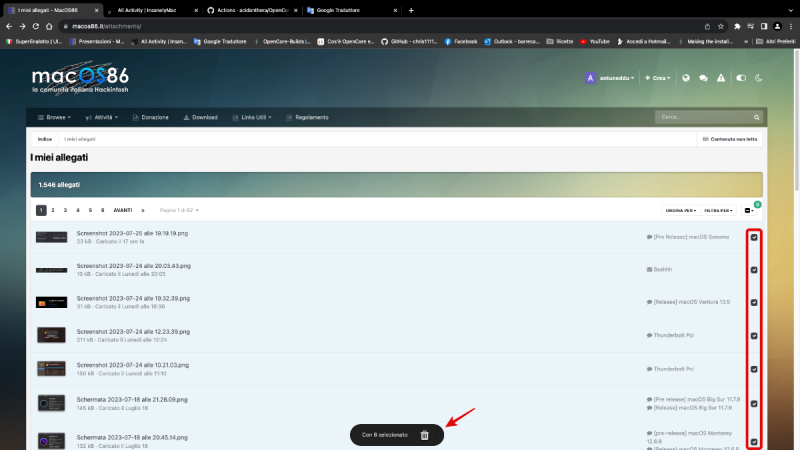This screenshot has width=800, height=450.
Task: Open [Pre Release] macOS Sonoma topic link
Action: coord(691,237)
